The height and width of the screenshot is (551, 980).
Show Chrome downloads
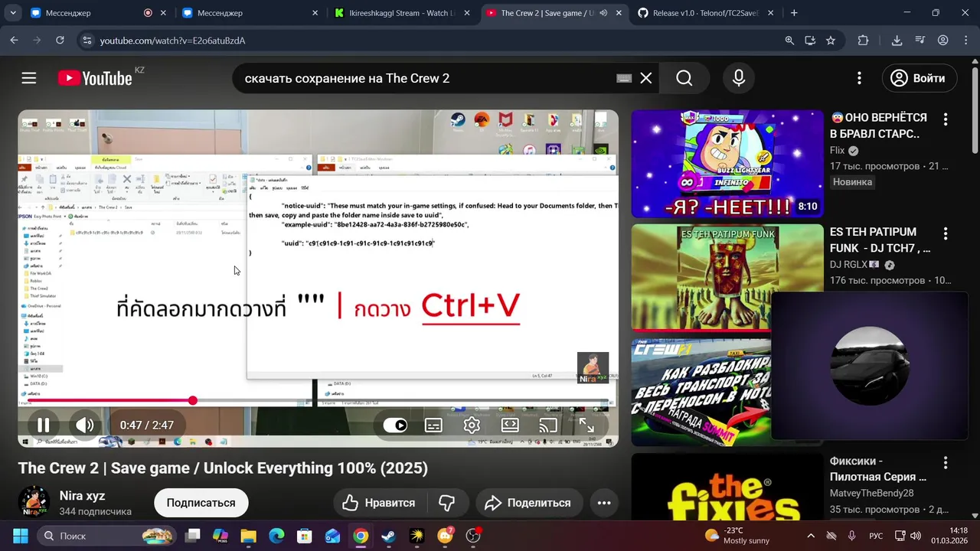(897, 41)
